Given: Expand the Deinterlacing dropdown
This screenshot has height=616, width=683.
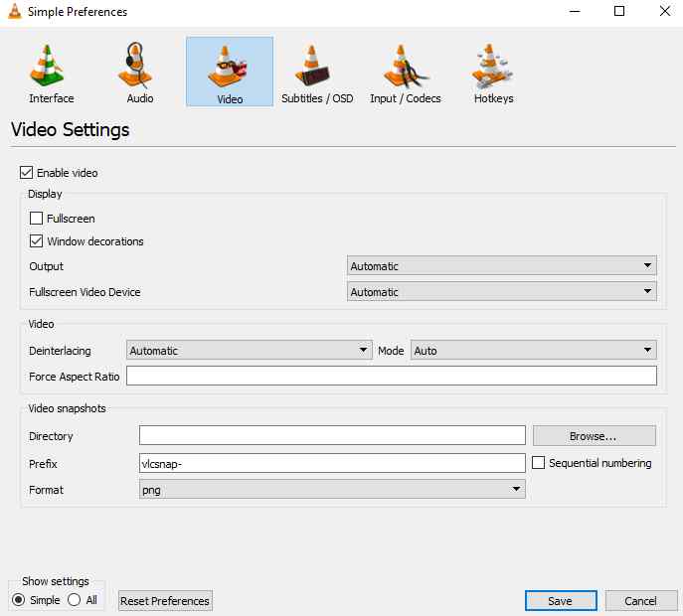Looking at the screenshot, I should [250, 350].
